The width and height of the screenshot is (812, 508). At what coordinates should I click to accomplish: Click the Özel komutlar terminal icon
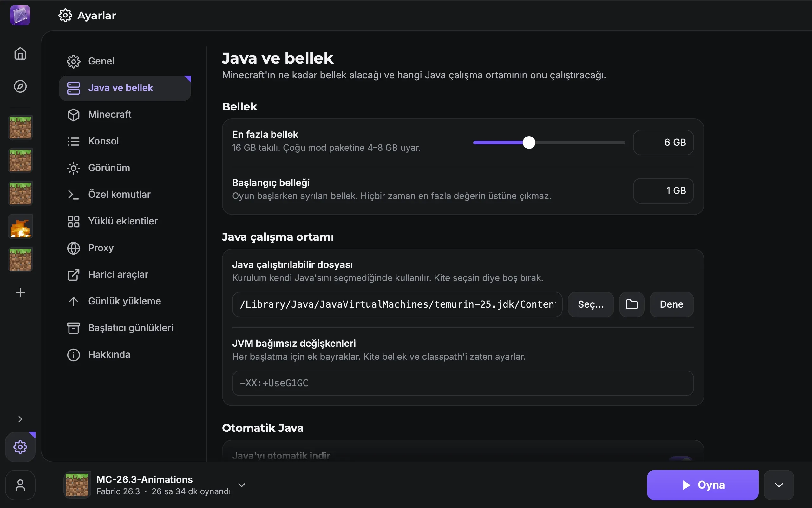(74, 195)
